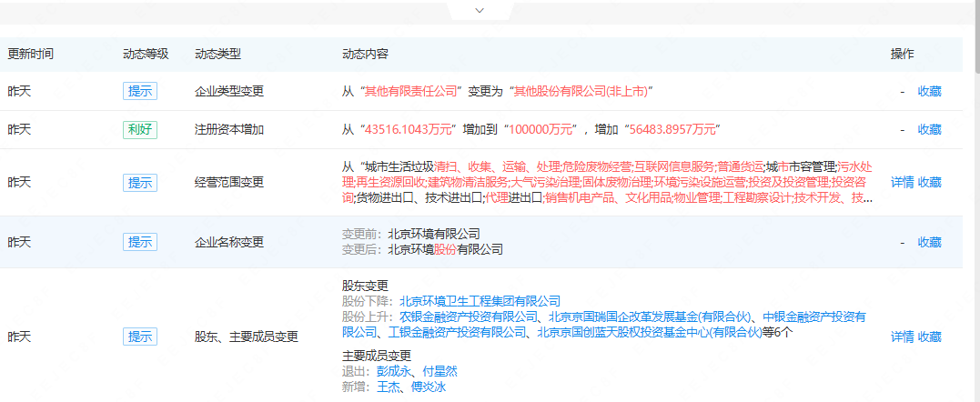The image size is (980, 402).
Task: Open the 王杰 person link
Action: point(389,387)
